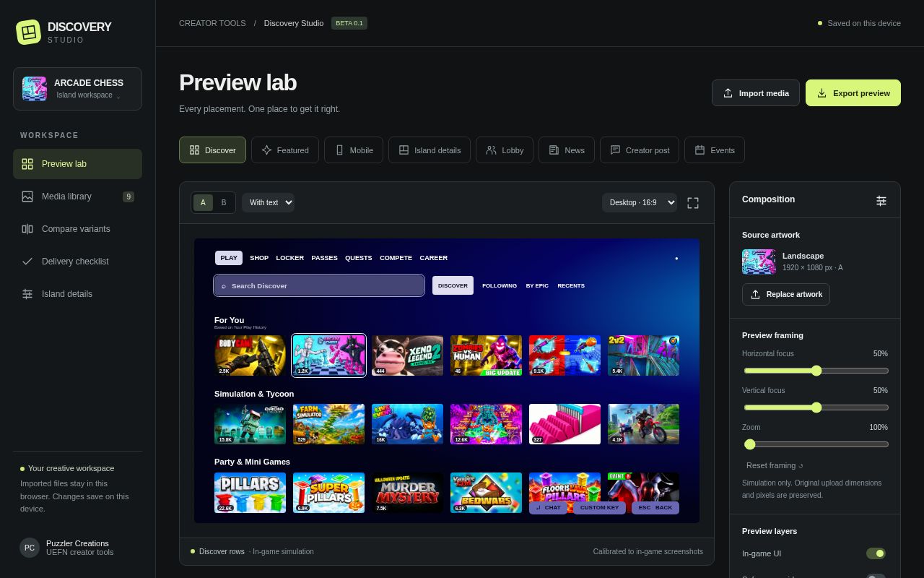Click the SHOP item in preview nav

[259, 258]
